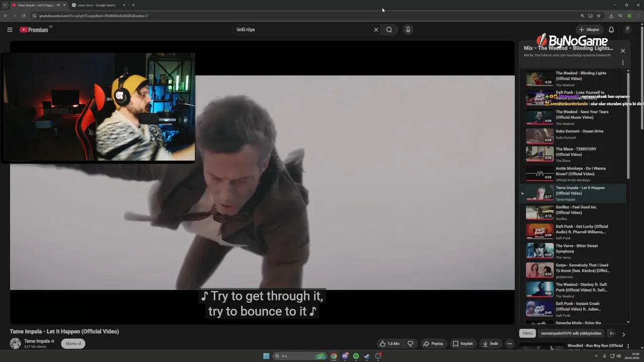Click the playlist panel scrollbar
Screen dimensions: 644x362
tap(628, 125)
